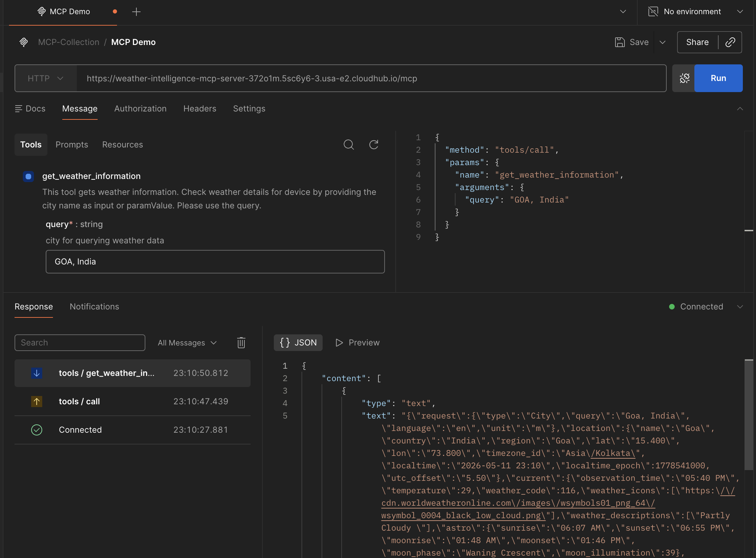Refresh the tools list
This screenshot has width=756, height=558.
pos(373,145)
